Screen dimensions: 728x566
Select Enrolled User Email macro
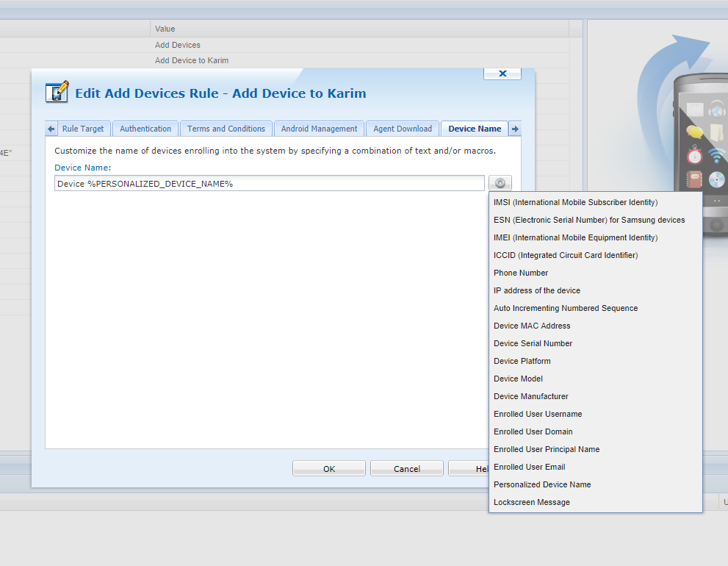click(x=529, y=467)
